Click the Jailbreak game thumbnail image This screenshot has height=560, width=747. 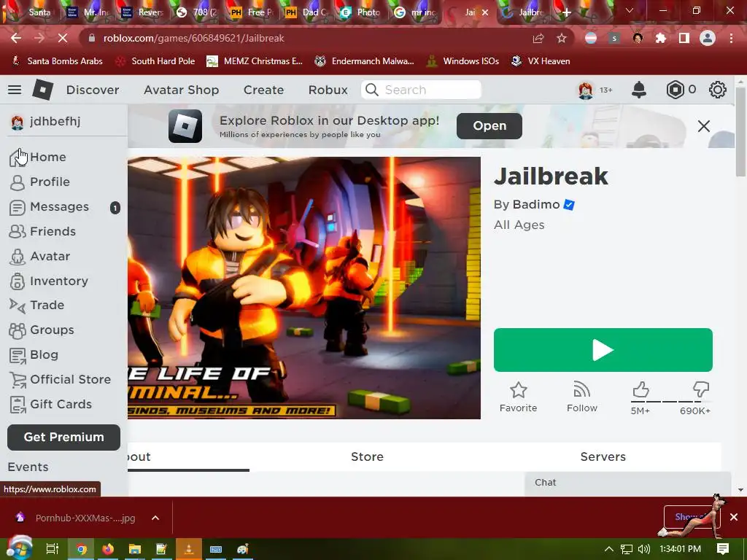tap(304, 288)
